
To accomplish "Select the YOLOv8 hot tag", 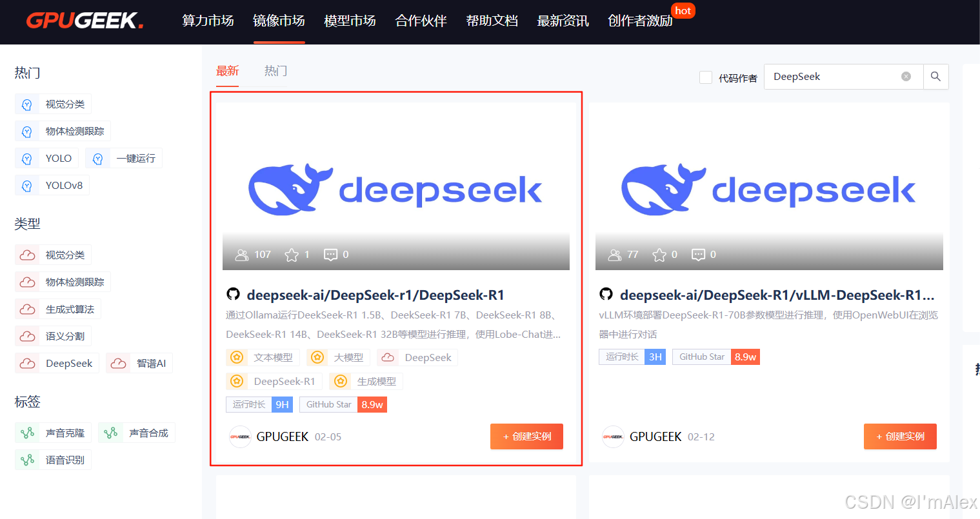I will click(52, 185).
